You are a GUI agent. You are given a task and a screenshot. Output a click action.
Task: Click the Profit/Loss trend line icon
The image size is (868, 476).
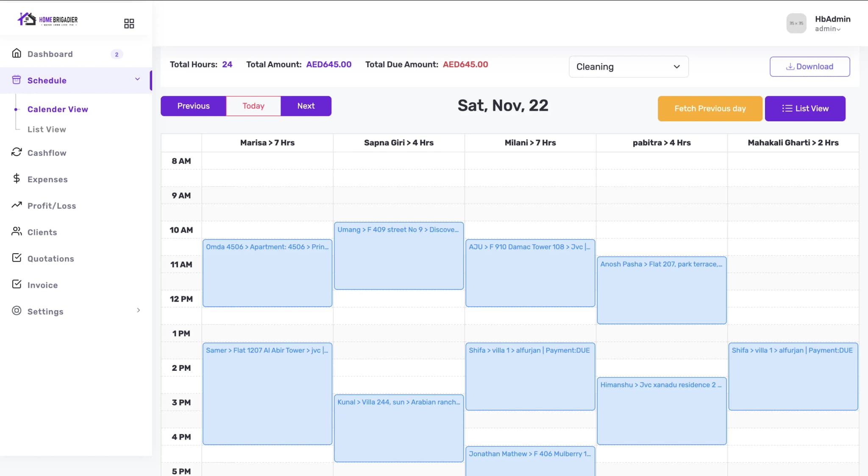[17, 205]
